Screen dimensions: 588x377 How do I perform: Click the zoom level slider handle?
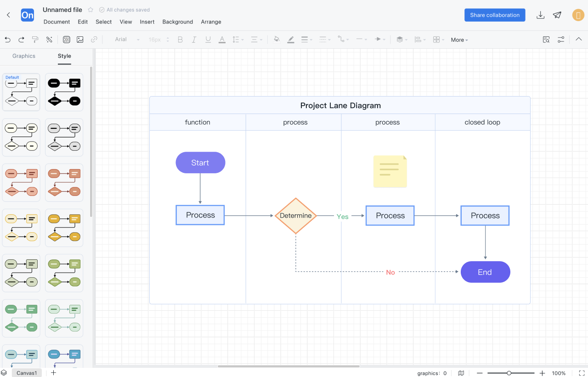[x=509, y=373]
